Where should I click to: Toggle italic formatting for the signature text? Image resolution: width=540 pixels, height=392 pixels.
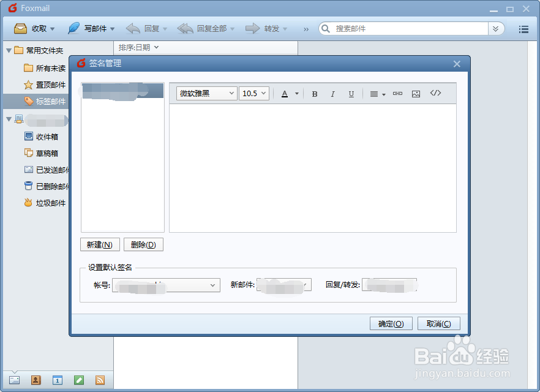click(332, 93)
